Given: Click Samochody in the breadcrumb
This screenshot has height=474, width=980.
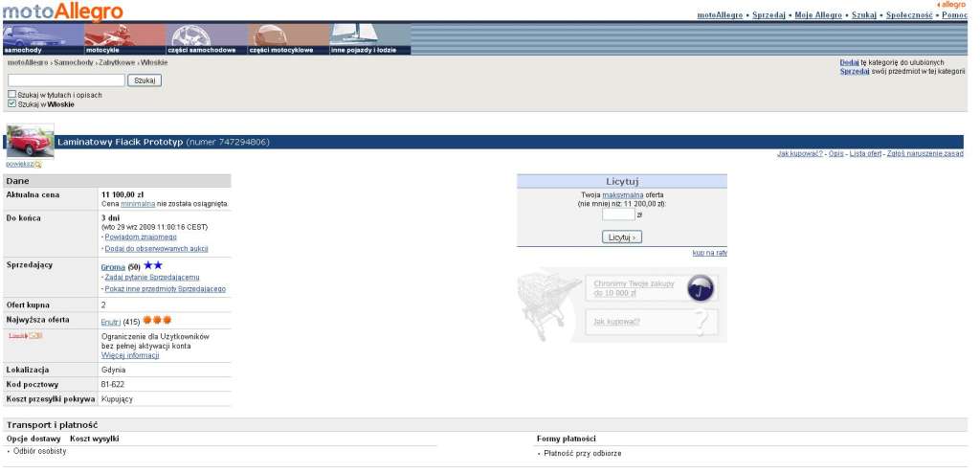Looking at the screenshot, I should 74,63.
